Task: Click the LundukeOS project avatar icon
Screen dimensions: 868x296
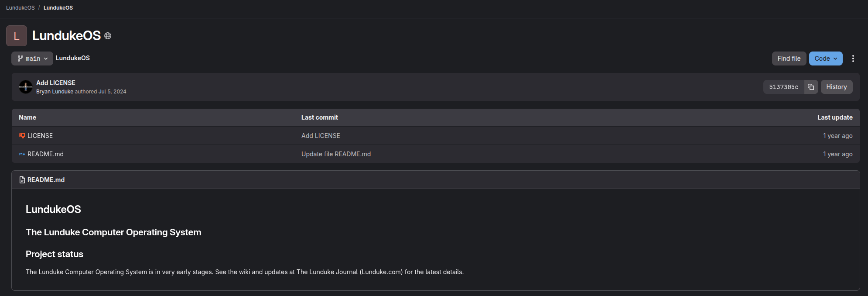Action: [x=17, y=36]
